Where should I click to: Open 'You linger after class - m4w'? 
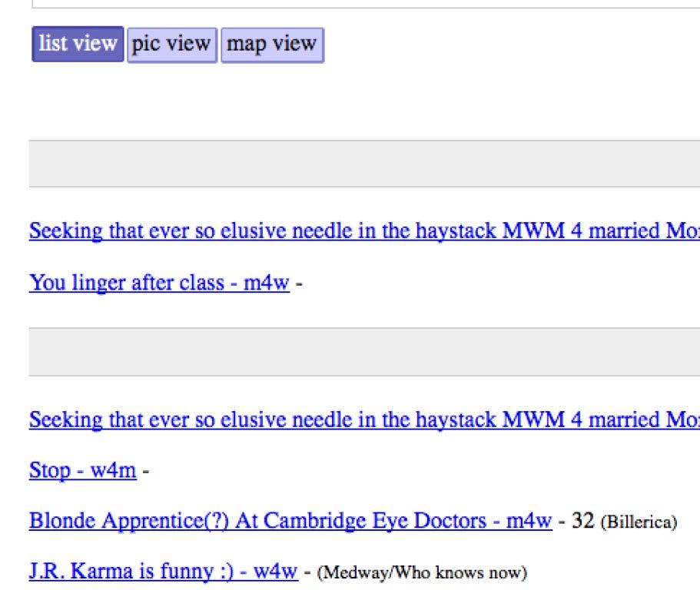[x=159, y=283]
